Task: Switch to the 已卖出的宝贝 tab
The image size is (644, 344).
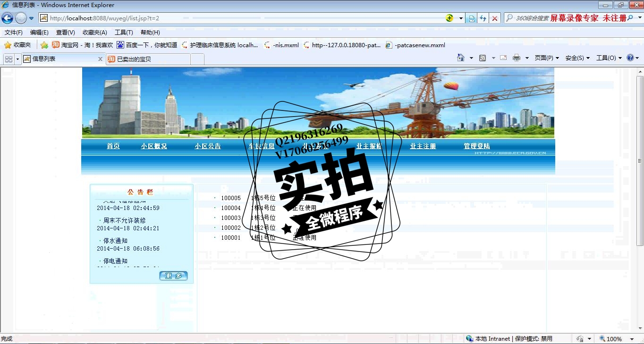Action: pos(148,59)
